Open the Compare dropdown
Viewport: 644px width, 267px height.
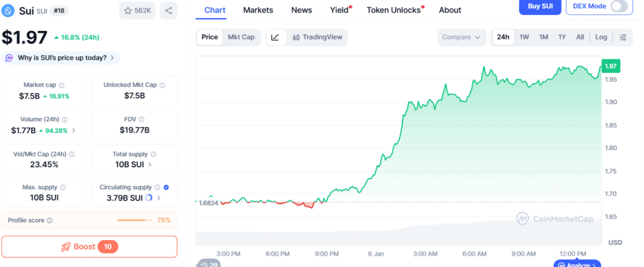[x=462, y=37]
